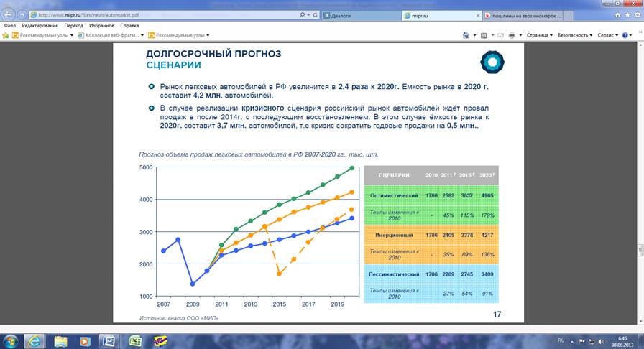The height and width of the screenshot is (349, 644).
Task: Open Favorites star icon at top right
Action: [x=627, y=15]
